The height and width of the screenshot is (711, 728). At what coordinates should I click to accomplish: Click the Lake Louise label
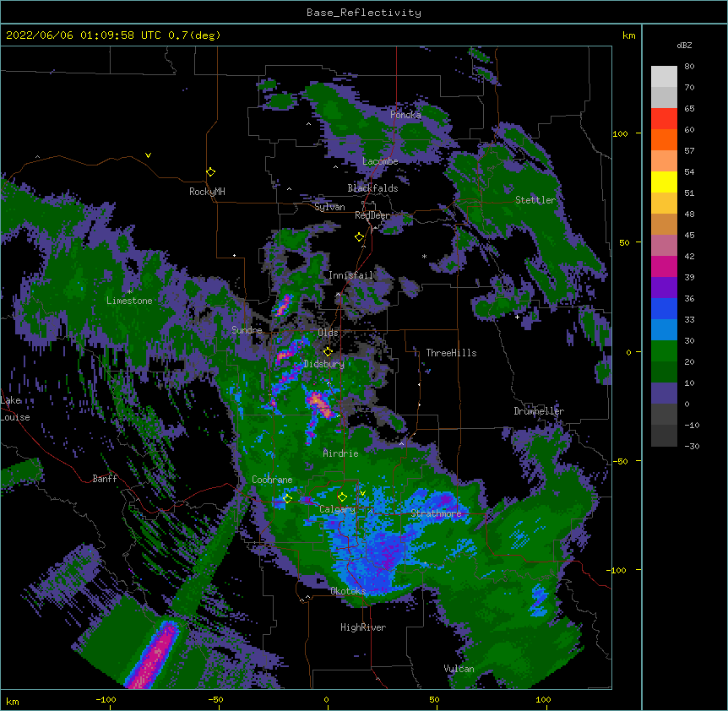[15, 409]
